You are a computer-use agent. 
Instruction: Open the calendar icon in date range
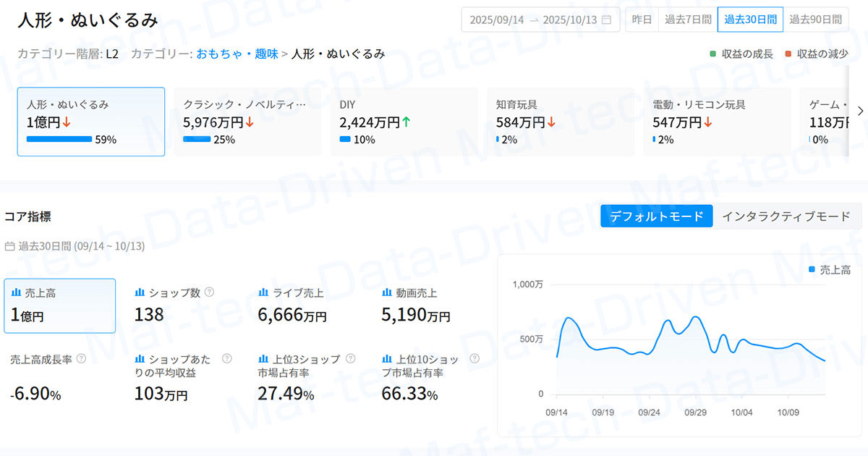coord(607,20)
